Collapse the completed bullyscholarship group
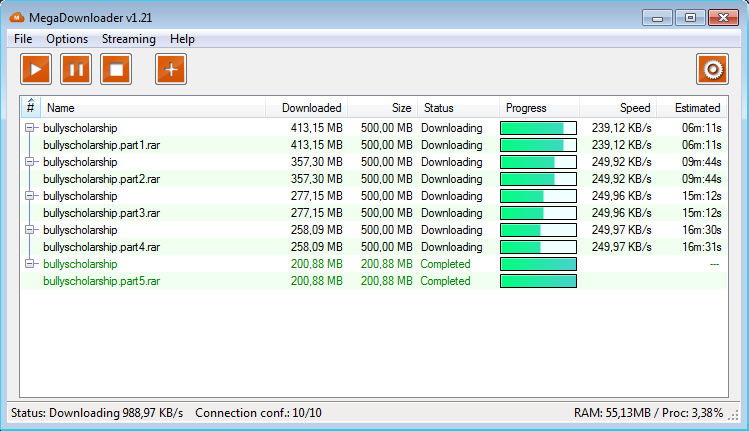 click(30, 263)
